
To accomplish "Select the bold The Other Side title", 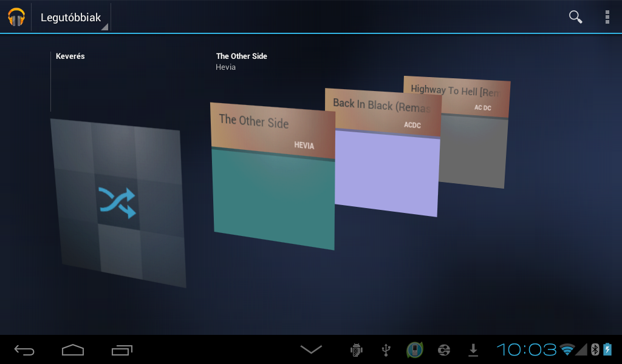I will coord(242,56).
